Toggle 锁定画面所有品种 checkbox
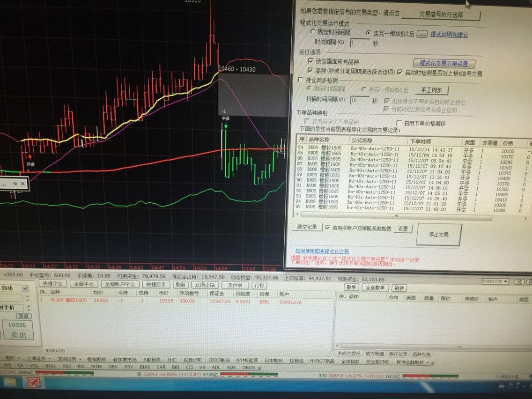 tap(310, 61)
